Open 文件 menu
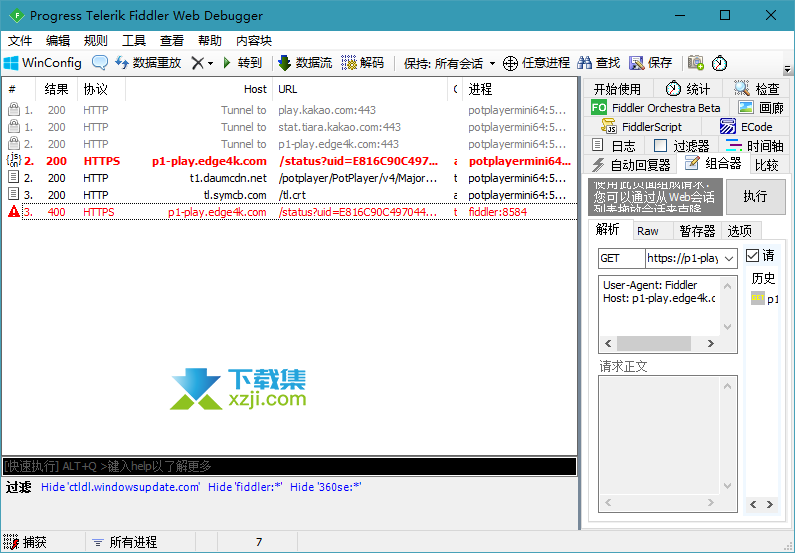The width and height of the screenshot is (795, 553). tap(20, 41)
